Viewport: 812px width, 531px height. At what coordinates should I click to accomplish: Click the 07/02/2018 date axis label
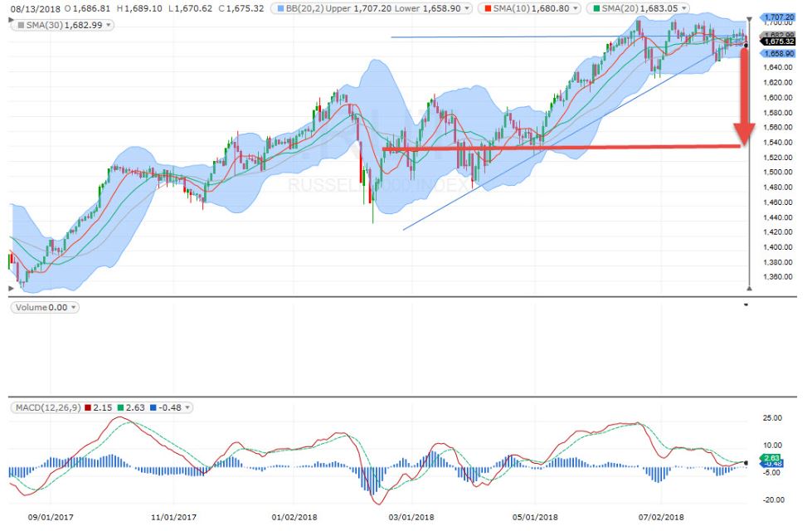(661, 517)
